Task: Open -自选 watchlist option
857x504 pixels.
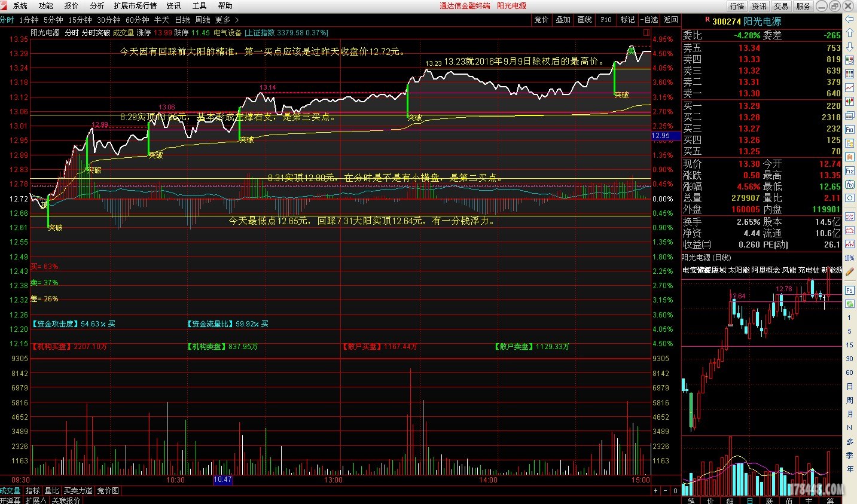Action: (649, 20)
